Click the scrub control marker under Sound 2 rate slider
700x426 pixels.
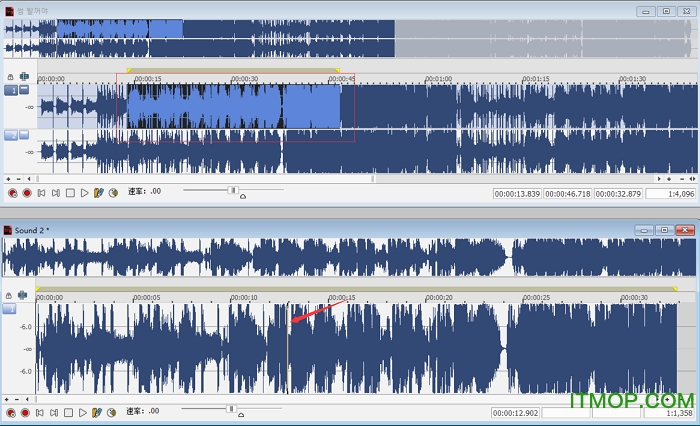[x=241, y=415]
